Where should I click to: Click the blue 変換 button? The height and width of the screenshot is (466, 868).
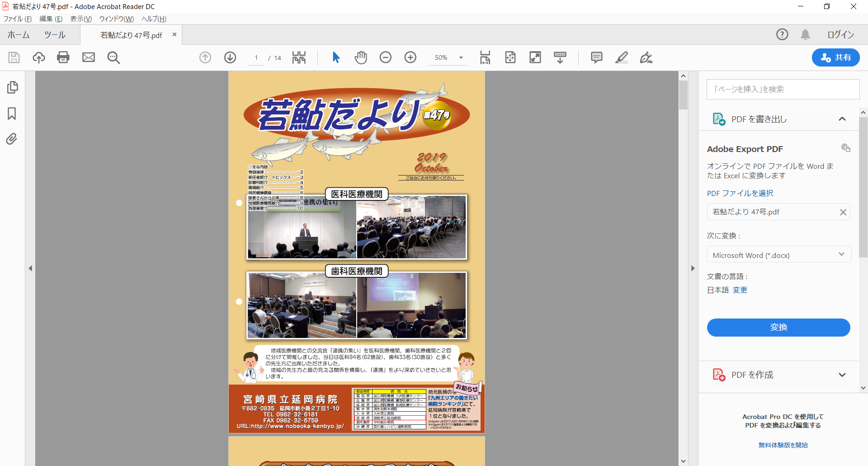point(778,328)
